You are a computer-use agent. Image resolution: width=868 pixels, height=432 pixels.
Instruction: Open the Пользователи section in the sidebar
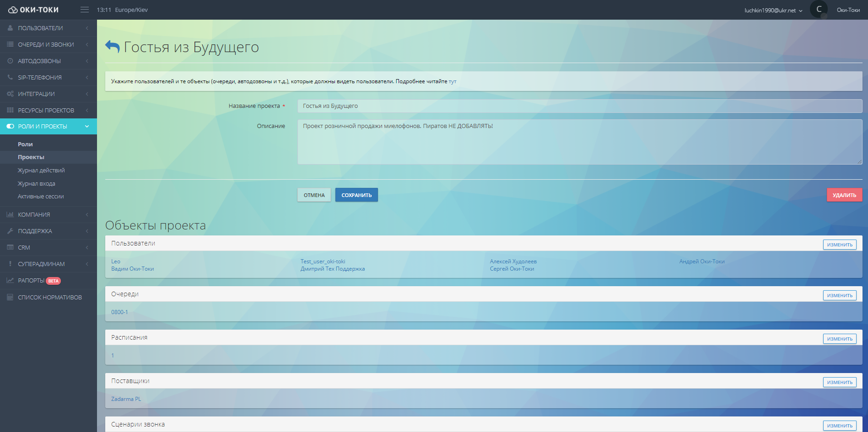coord(10,28)
